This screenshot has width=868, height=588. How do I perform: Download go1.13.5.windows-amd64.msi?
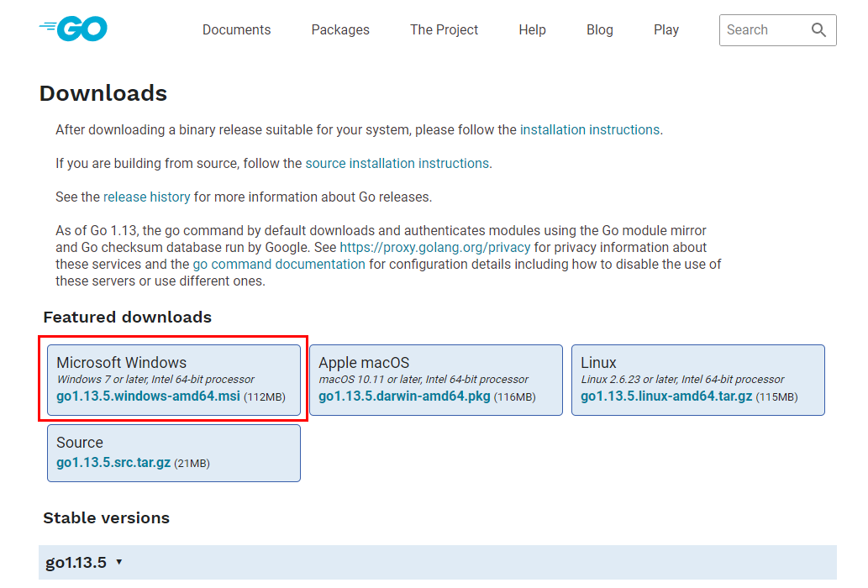(x=149, y=396)
